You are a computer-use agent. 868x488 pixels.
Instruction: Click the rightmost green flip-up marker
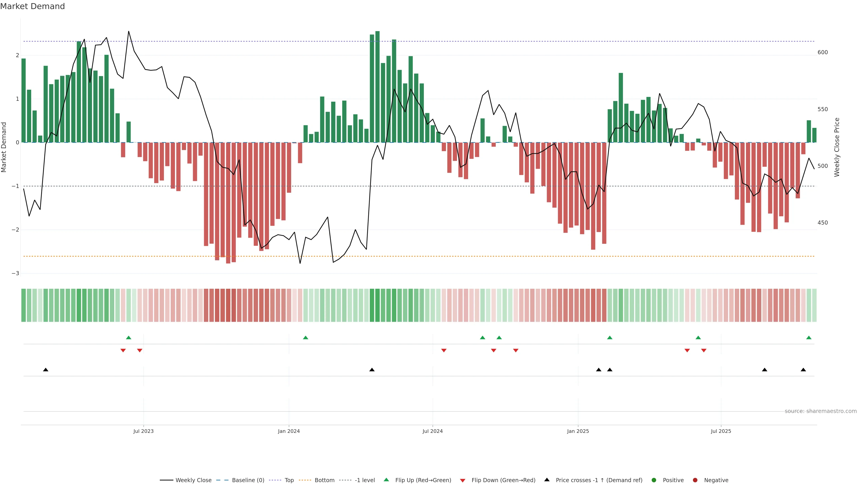point(809,338)
